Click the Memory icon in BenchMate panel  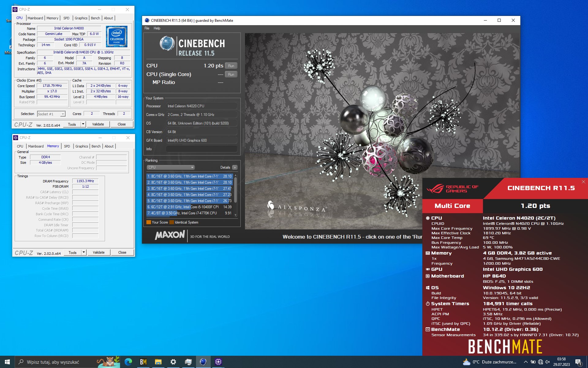tap(428, 253)
